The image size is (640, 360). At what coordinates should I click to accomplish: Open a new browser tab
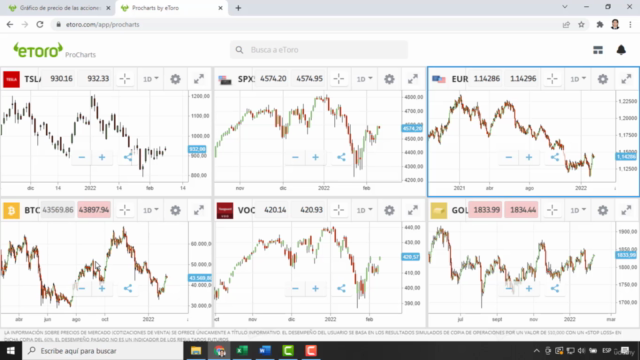click(x=238, y=8)
